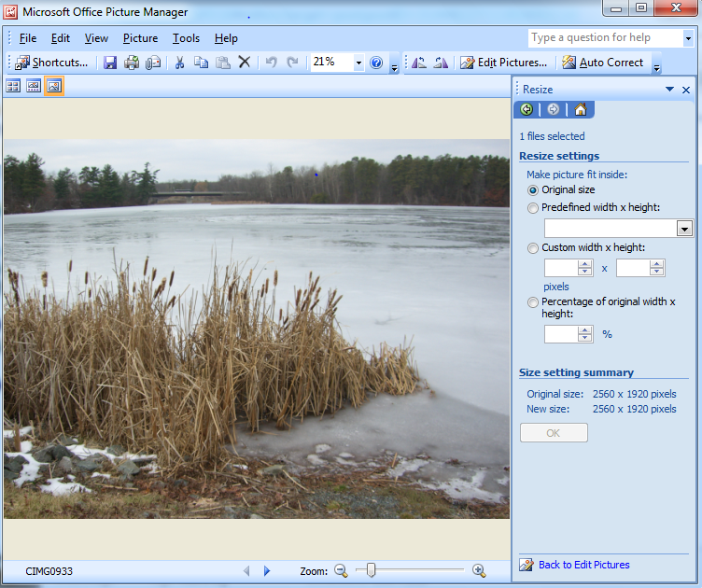Click the Send picture by e-mail icon
702x588 pixels.
[153, 63]
